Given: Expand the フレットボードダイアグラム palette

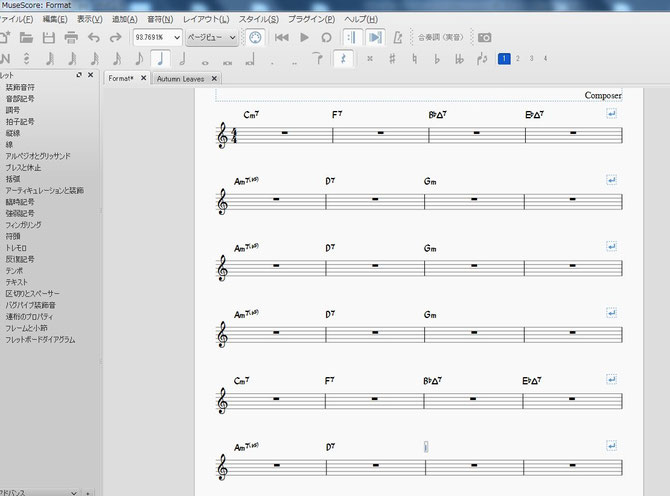Looking at the screenshot, I should [x=41, y=340].
